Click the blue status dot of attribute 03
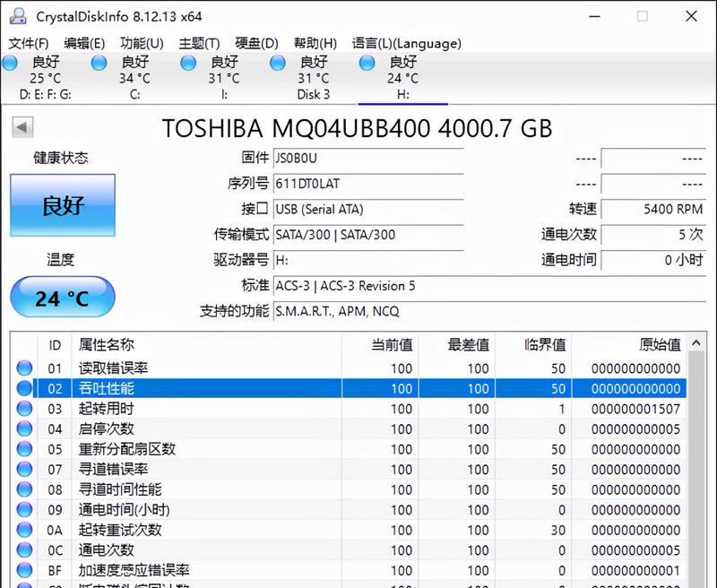The image size is (717, 588). coord(25,409)
